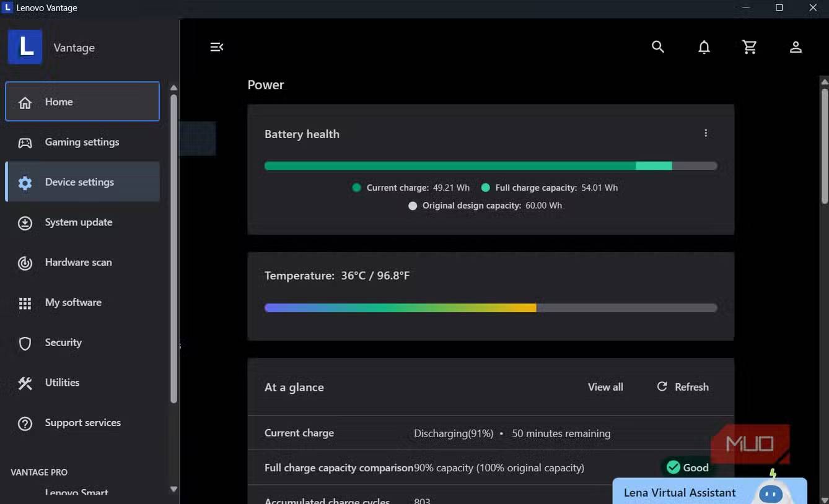Viewport: 829px width, 504px height.
Task: Open the Hardware scan page
Action: click(x=82, y=263)
